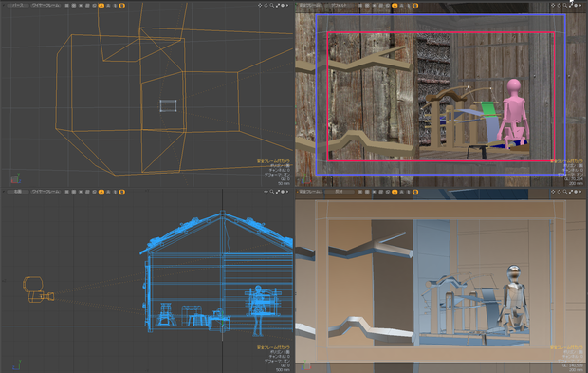The image size is (588, 373).
Task: Click the '500 mm' grid size readout in the side viewport
Action: pos(283,369)
